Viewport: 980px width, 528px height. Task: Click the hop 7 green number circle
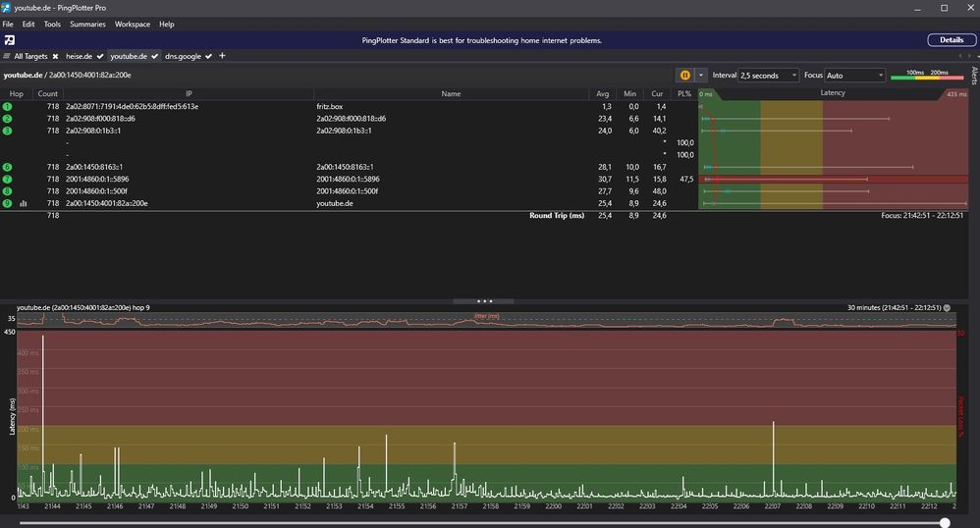click(x=8, y=180)
